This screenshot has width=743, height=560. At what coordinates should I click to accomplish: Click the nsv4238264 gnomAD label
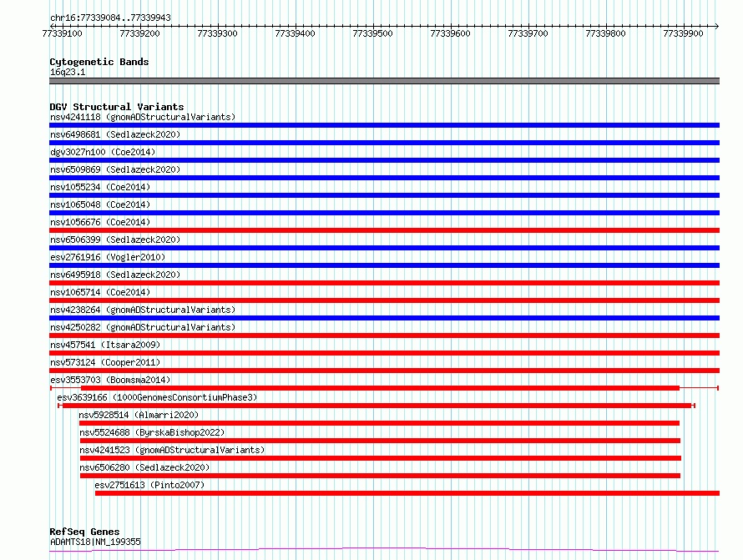[x=143, y=310]
